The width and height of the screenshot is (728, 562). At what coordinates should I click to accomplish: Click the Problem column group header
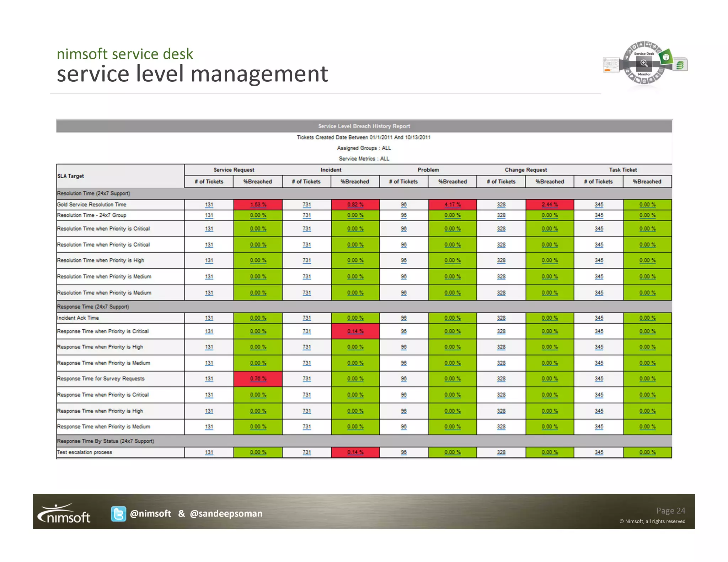428,170
